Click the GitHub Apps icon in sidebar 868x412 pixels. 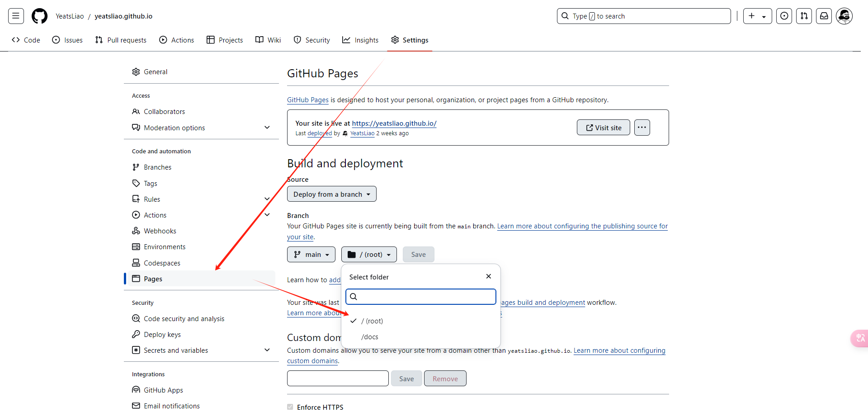[136, 390]
